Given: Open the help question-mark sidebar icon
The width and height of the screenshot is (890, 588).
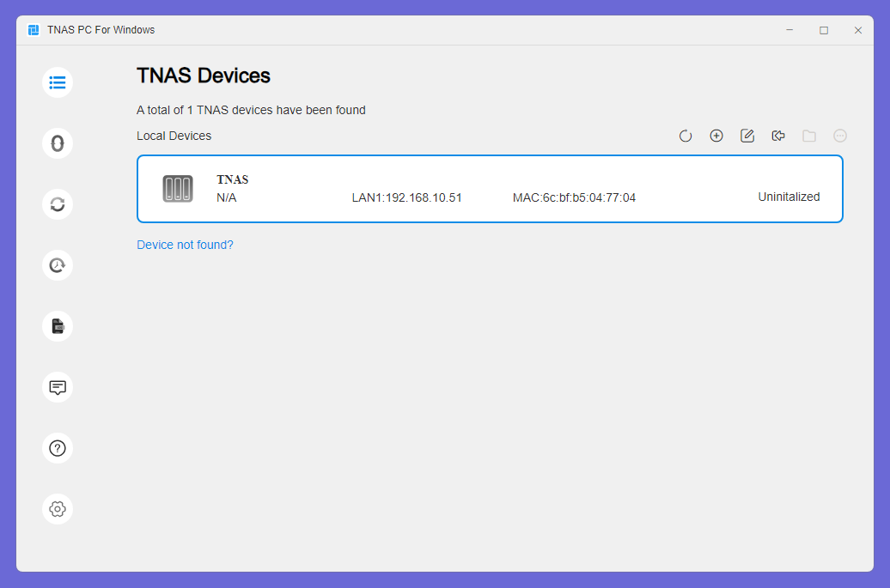Looking at the screenshot, I should point(58,448).
